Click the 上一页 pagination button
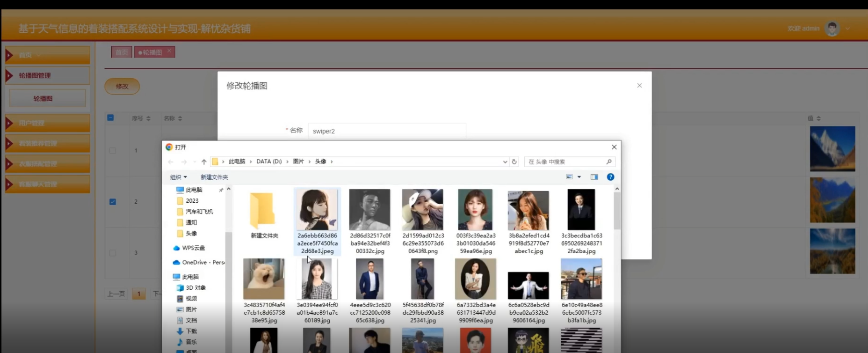868x353 pixels. (x=116, y=294)
